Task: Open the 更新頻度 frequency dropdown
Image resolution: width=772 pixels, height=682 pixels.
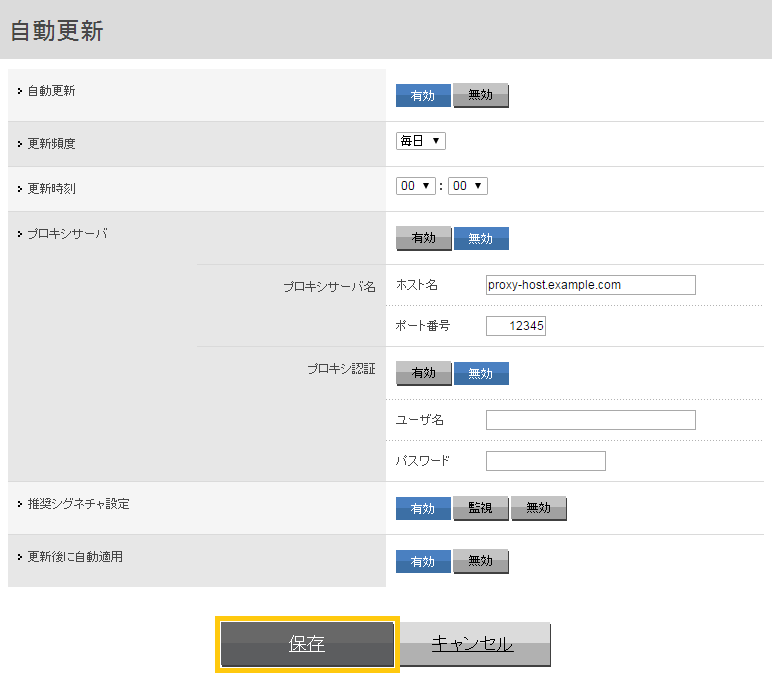Action: click(x=421, y=141)
